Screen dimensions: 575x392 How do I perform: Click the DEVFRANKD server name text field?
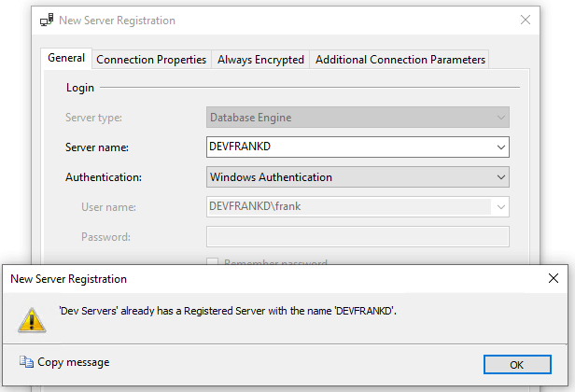(349, 147)
